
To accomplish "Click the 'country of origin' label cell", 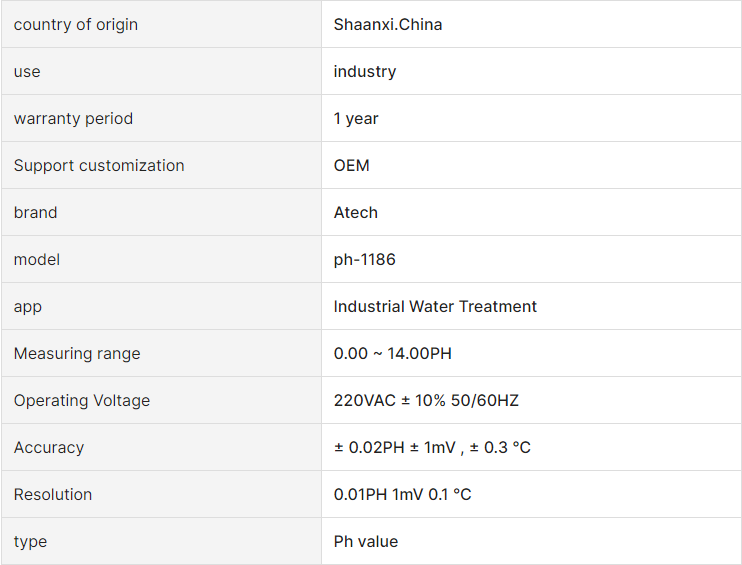I will click(x=161, y=24).
